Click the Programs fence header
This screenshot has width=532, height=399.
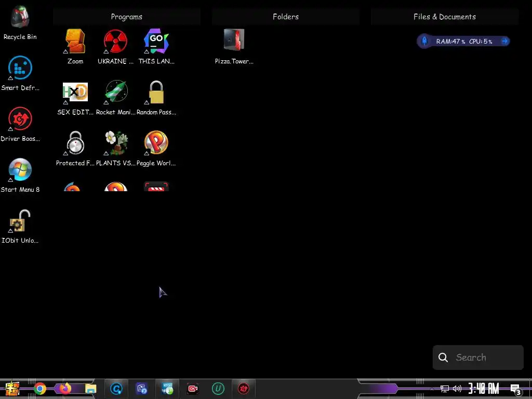point(127,17)
